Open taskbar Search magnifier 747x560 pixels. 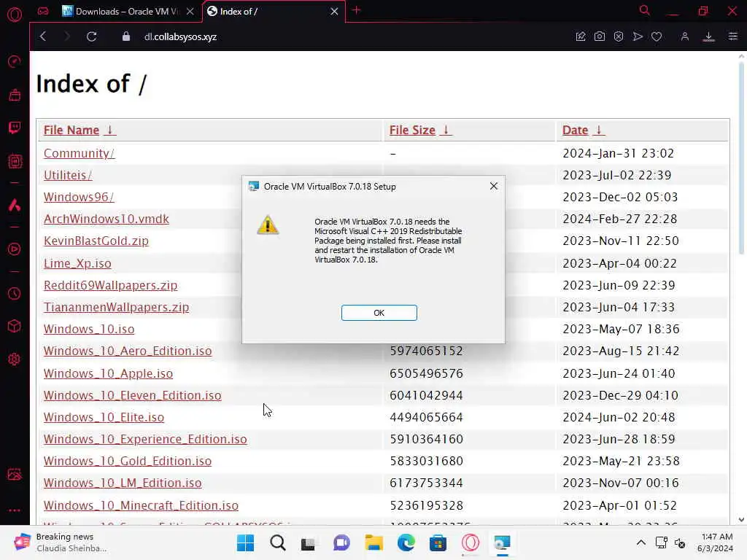pyautogui.click(x=277, y=542)
